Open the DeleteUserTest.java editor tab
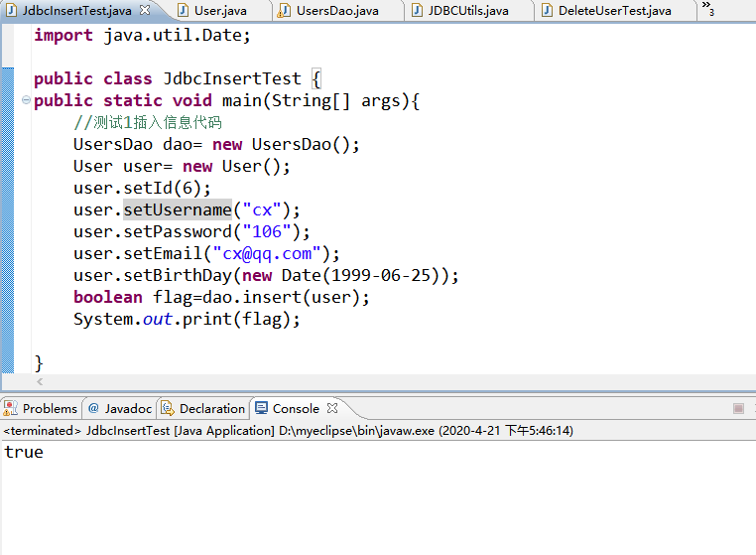 point(615,11)
